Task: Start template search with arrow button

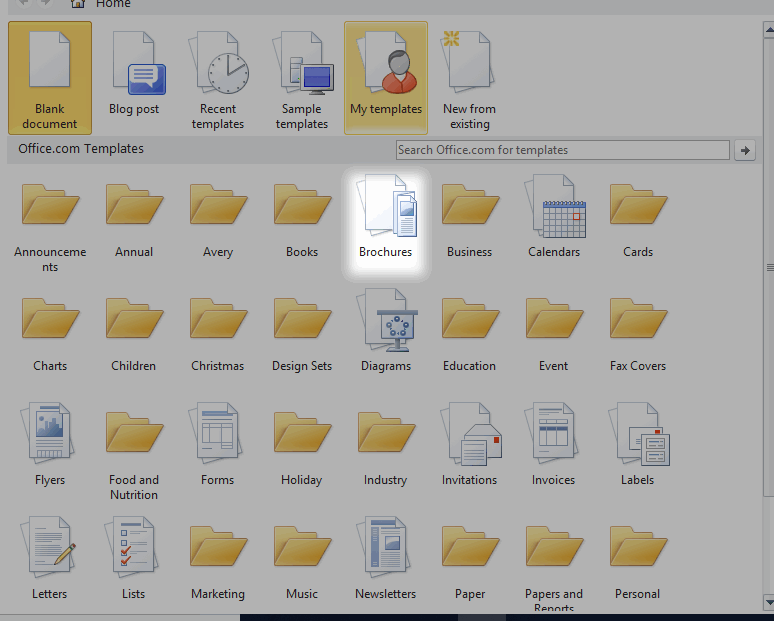Action: [x=745, y=150]
